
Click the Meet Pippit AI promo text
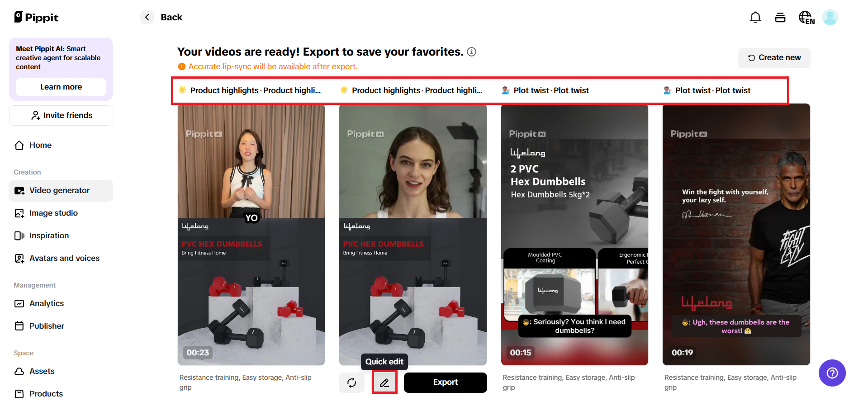(x=58, y=58)
